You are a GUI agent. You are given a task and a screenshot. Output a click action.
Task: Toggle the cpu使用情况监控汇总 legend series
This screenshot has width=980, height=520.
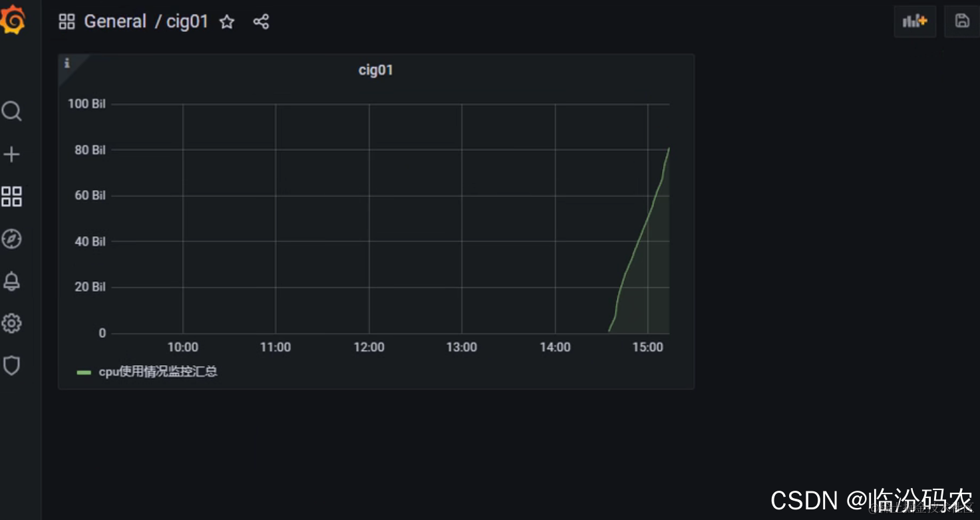tap(158, 372)
